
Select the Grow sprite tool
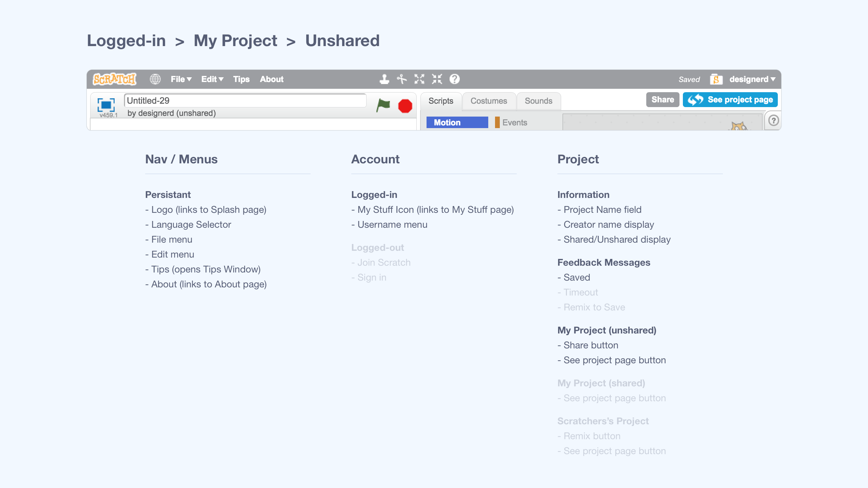(x=419, y=79)
